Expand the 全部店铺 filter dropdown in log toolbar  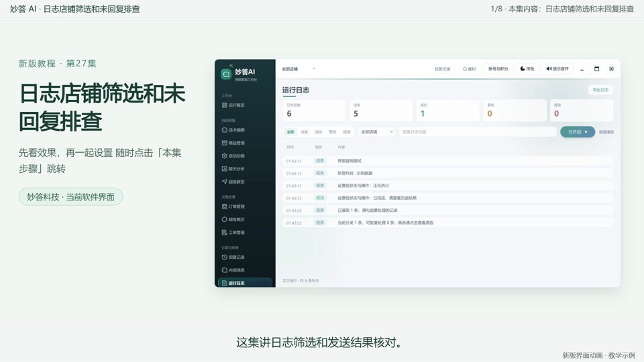tap(377, 132)
